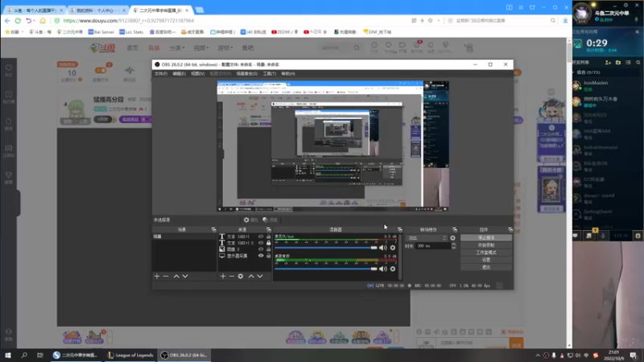Screen dimensions: 644x362
Task: Search friends in LoL client
Action: [638, 63]
